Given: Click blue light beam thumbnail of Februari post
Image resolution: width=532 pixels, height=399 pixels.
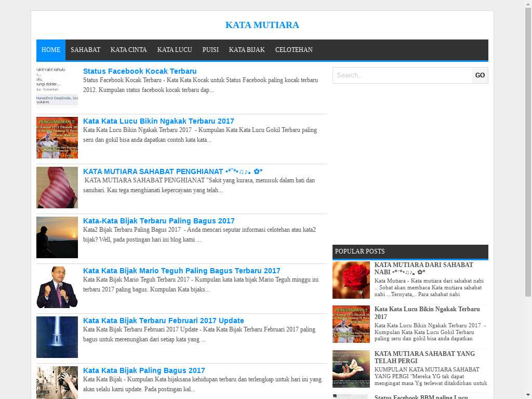Looking at the screenshot, I should point(57,337).
